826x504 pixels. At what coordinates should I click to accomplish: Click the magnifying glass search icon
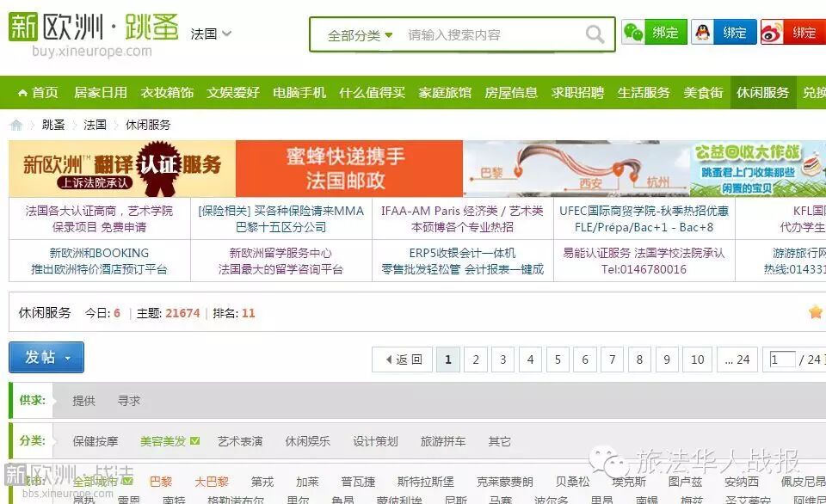click(x=595, y=34)
